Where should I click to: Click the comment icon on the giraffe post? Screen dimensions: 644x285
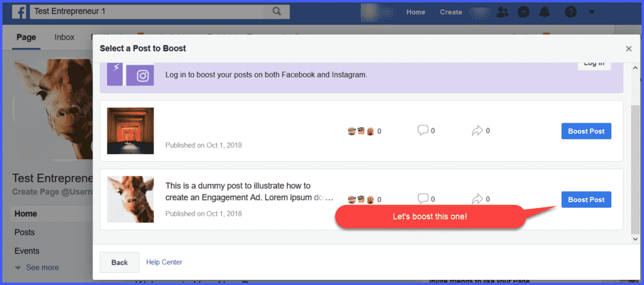coord(423,199)
